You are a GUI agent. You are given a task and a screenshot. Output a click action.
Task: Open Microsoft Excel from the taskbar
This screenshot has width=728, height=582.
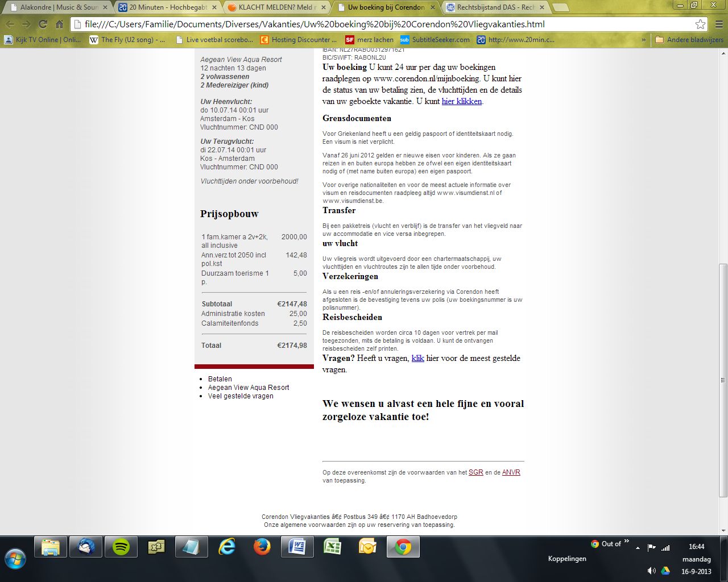coord(332,547)
